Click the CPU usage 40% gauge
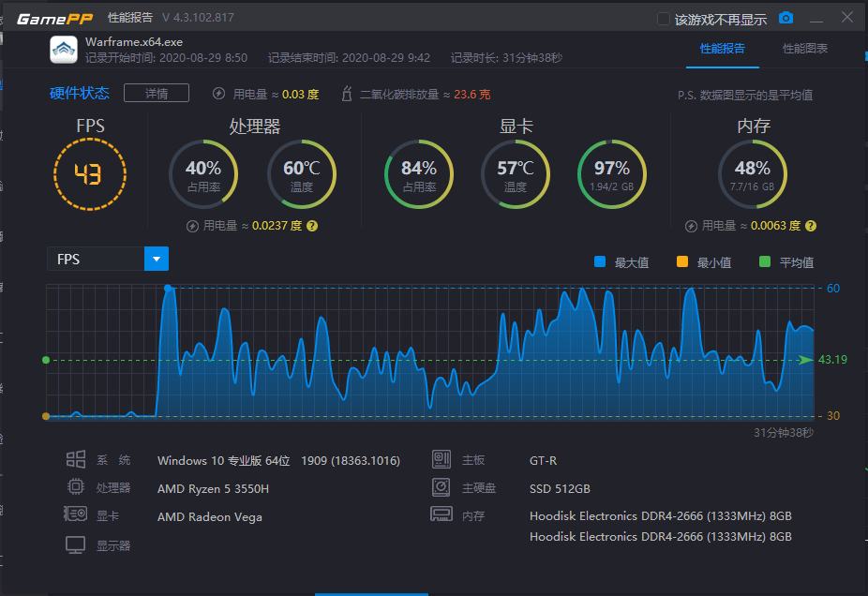Viewport: 868px width, 596px height. tap(203, 174)
